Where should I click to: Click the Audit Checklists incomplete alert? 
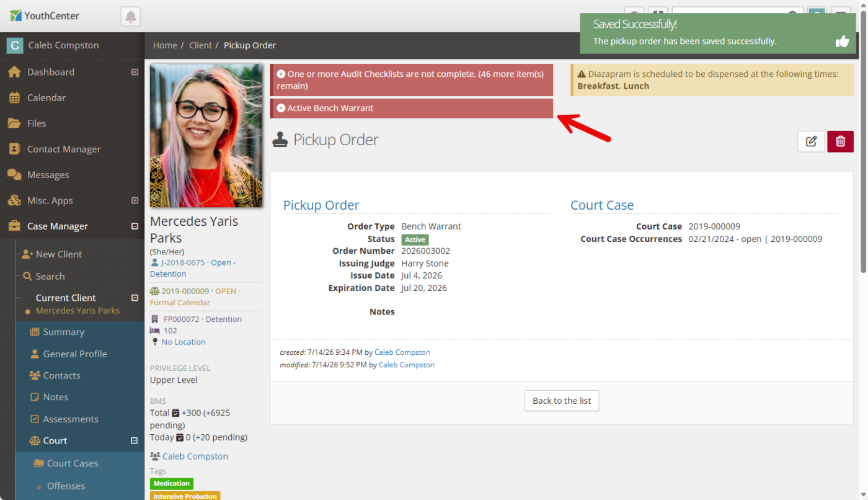[x=412, y=80]
